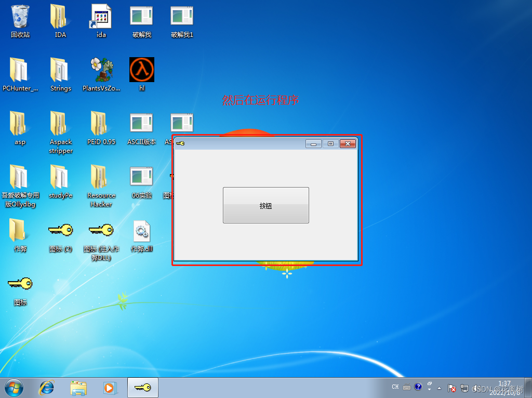
Task: Select the 吾爱破解专用版Ollydbg folder
Action: 20,186
